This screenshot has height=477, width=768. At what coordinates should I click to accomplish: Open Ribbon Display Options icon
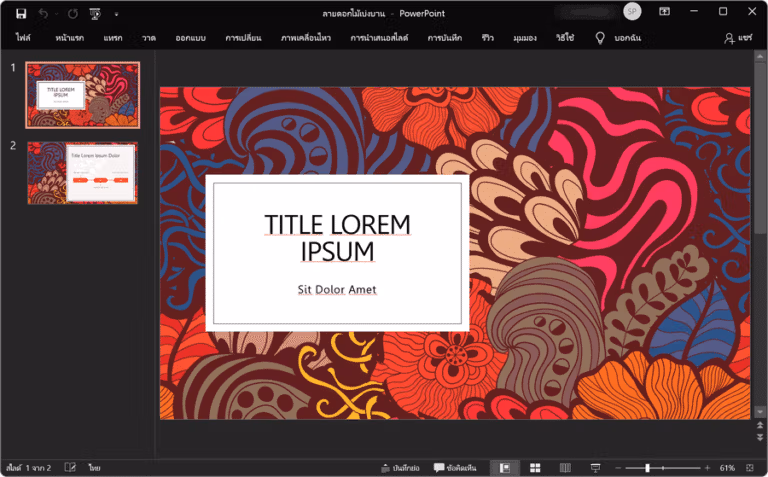(x=664, y=11)
